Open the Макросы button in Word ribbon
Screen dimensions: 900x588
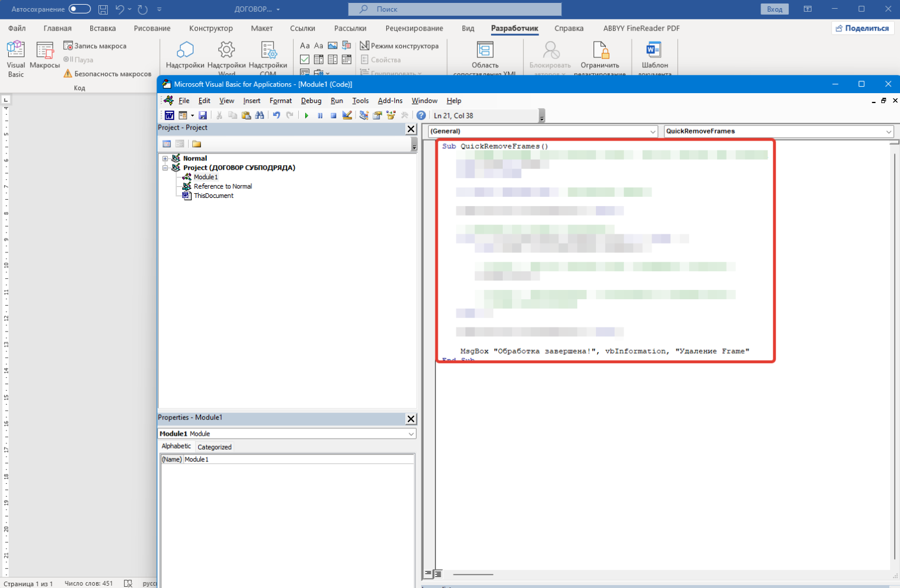[x=45, y=56]
